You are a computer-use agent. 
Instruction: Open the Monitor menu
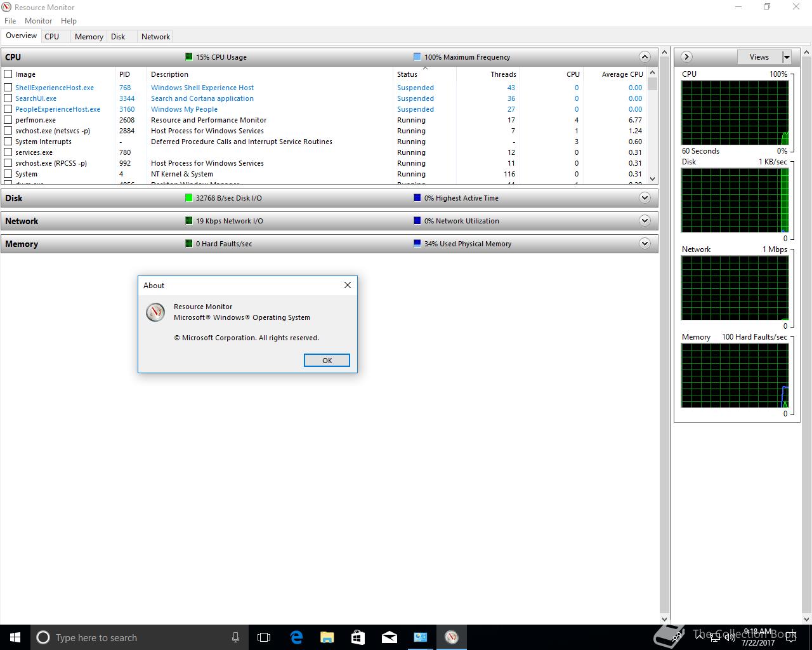coord(38,21)
